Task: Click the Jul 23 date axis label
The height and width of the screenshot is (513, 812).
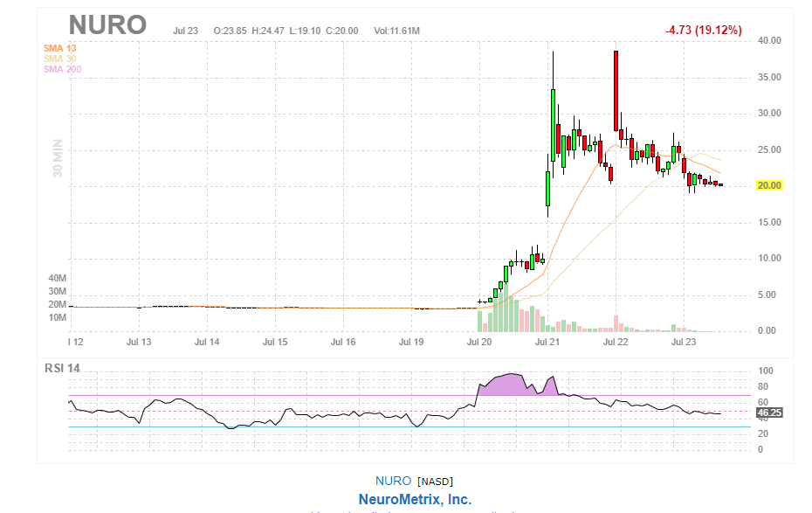Action: click(x=684, y=342)
